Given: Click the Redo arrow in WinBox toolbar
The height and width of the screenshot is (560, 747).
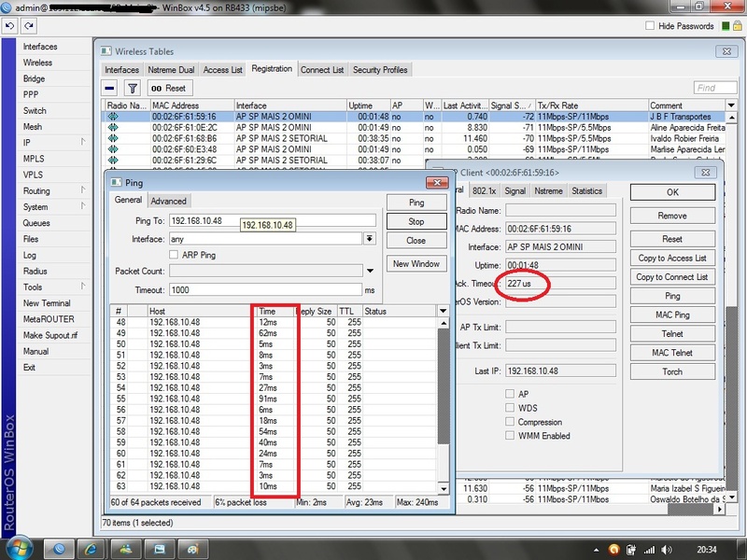Looking at the screenshot, I should pyautogui.click(x=29, y=26).
